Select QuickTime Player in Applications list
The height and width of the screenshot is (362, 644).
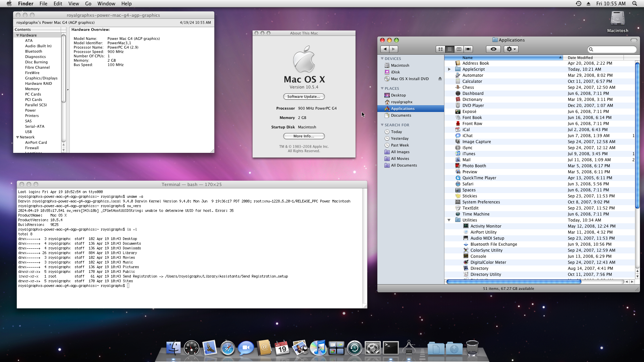479,178
